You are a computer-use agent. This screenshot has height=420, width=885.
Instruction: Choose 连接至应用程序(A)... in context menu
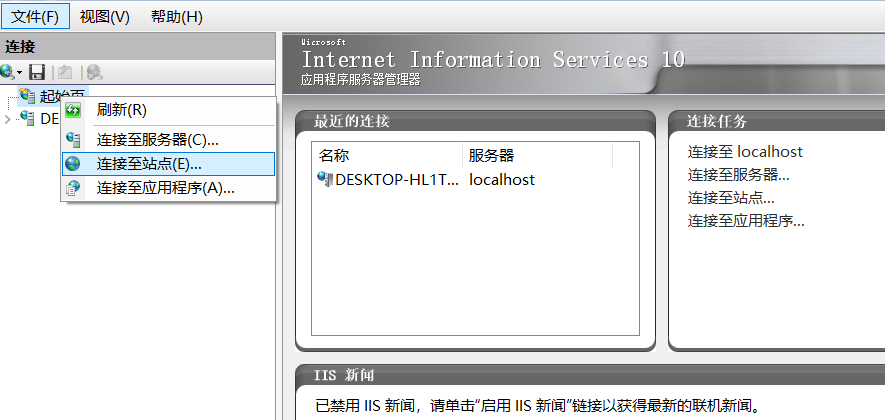(168, 188)
